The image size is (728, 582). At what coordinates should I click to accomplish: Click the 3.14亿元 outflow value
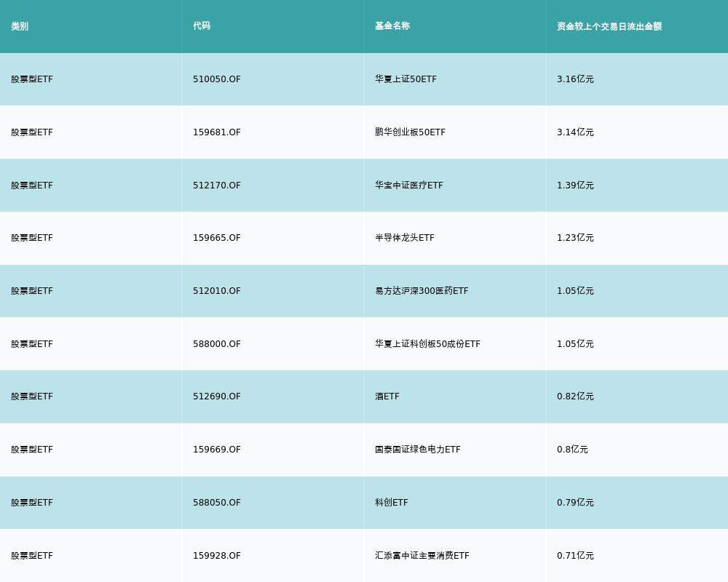point(575,132)
